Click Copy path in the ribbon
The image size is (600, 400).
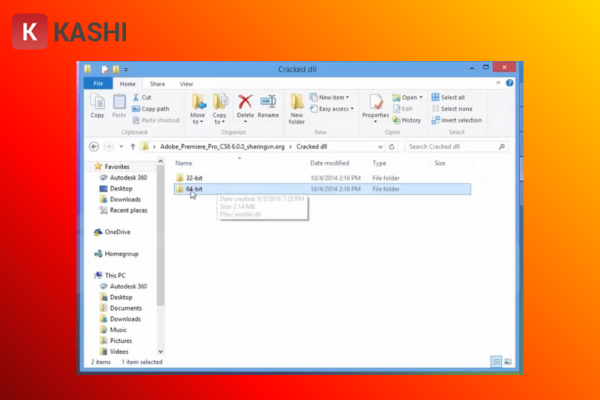tap(151, 109)
